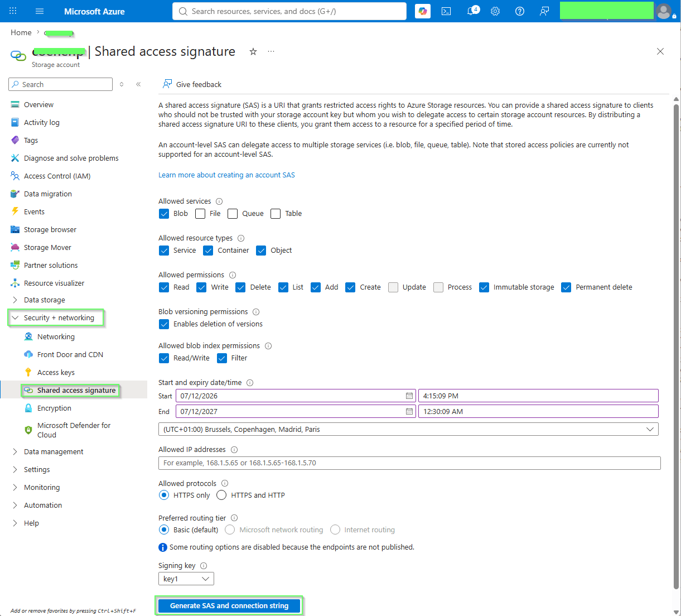Check the File service checkbox

pos(200,214)
